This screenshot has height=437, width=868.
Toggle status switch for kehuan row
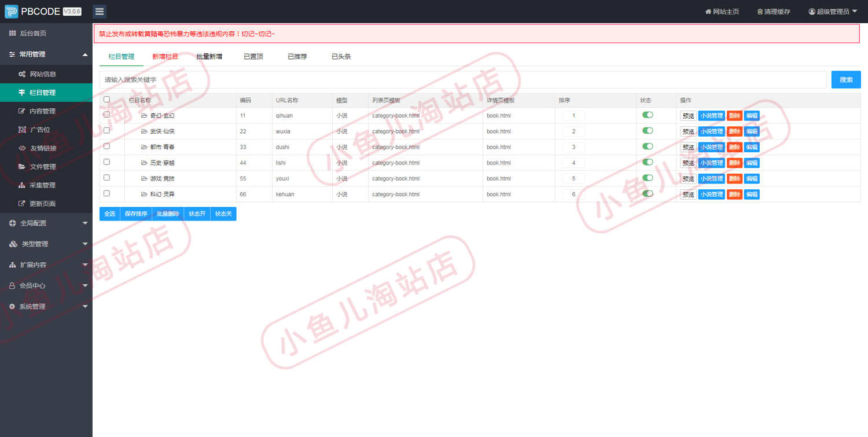tap(648, 193)
